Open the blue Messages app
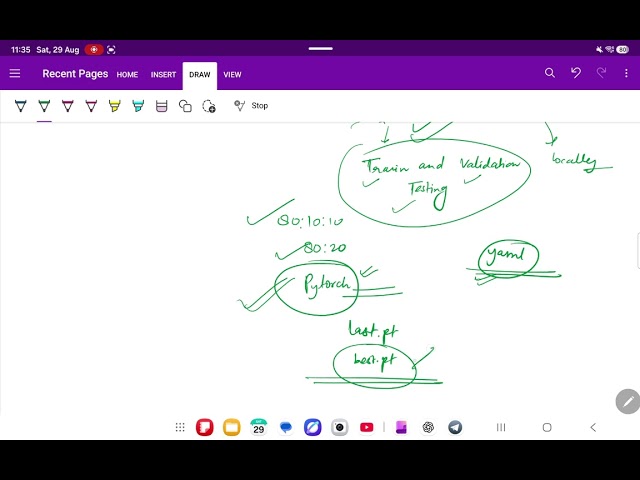640x480 pixels. [x=286, y=427]
